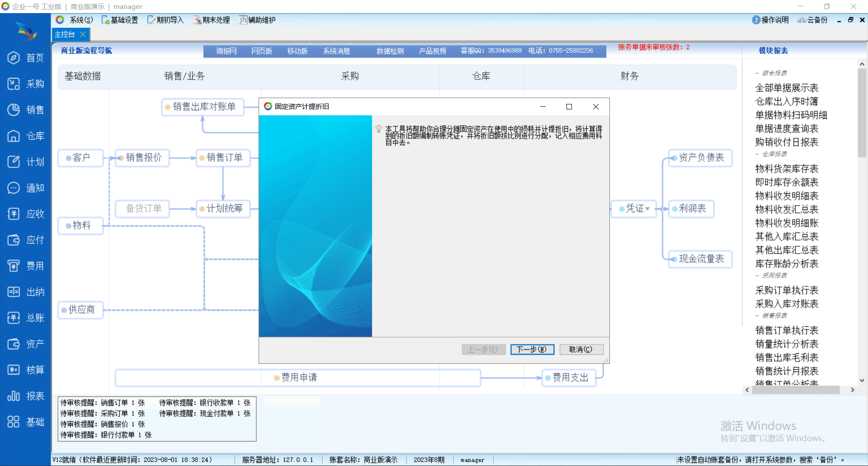Screen dimensions: 868x466
Task: Click 下一步(N) button in wizard
Action: tap(532, 349)
